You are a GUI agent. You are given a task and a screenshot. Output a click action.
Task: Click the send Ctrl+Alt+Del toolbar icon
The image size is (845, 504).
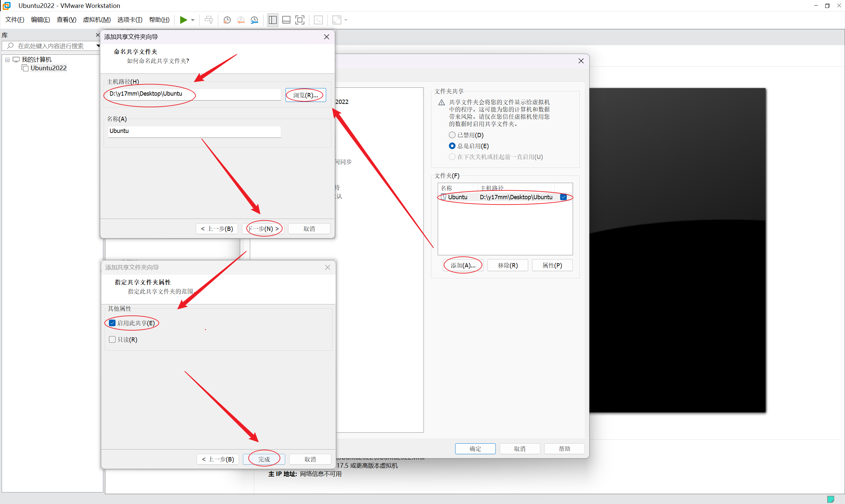(209, 20)
